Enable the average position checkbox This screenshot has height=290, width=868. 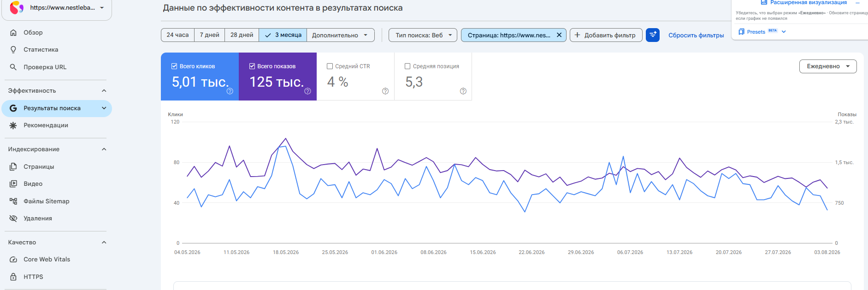click(407, 66)
